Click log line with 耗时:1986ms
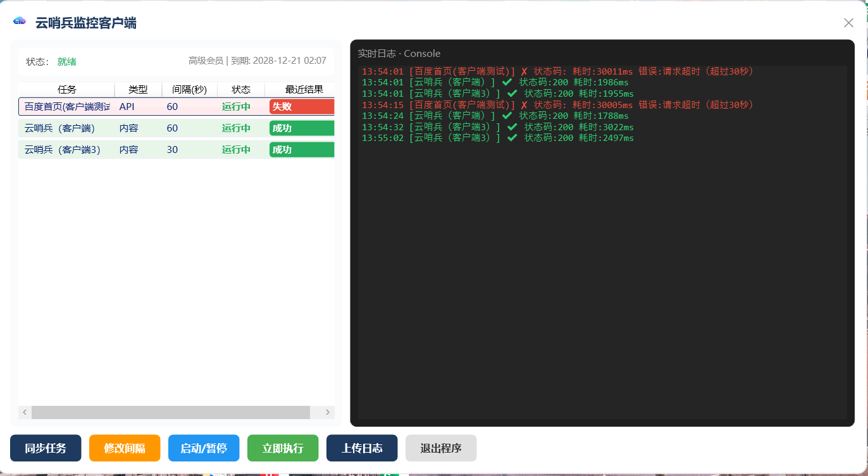 point(495,82)
